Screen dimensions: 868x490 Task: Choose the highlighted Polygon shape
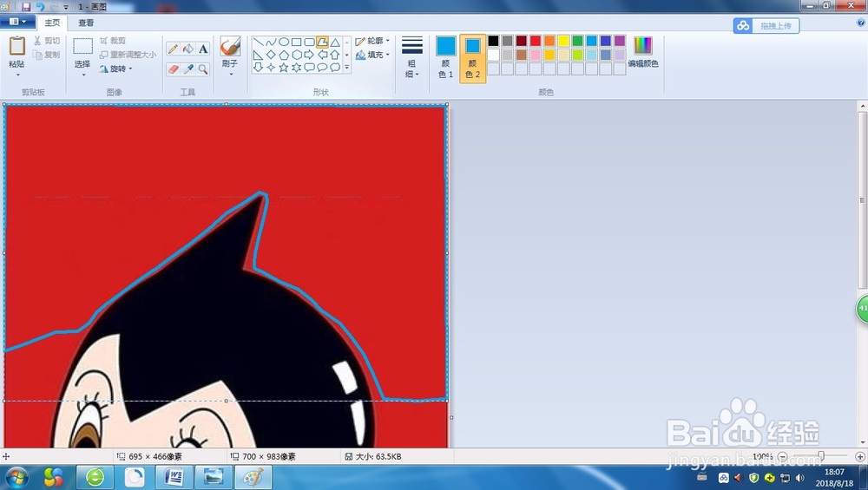tap(322, 42)
